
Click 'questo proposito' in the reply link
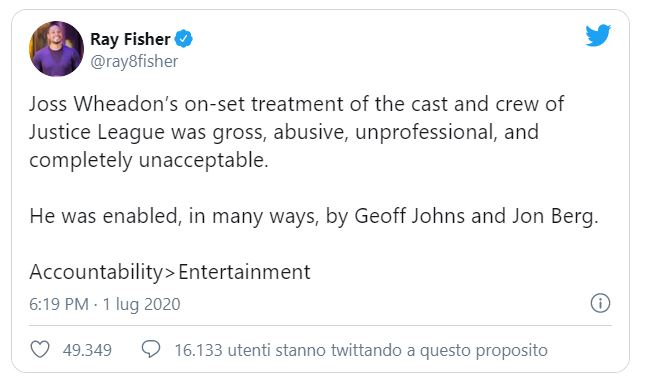(x=484, y=351)
